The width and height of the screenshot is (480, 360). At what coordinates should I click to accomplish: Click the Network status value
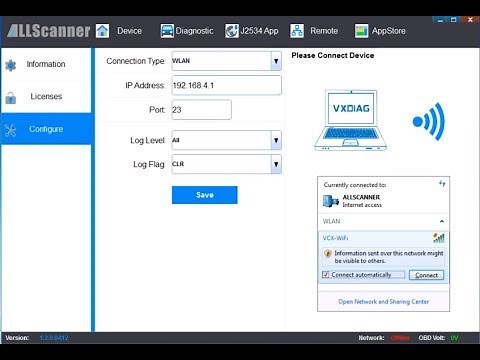tap(400, 338)
